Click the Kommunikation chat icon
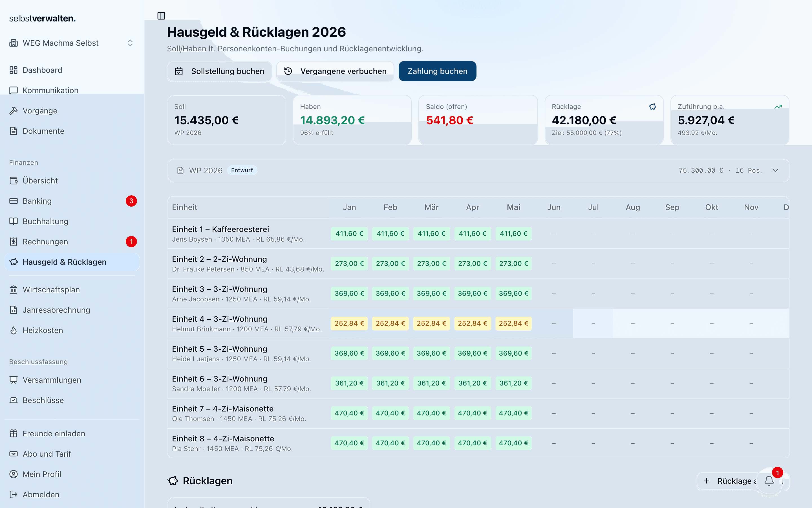This screenshot has width=812, height=508. pyautogui.click(x=14, y=90)
